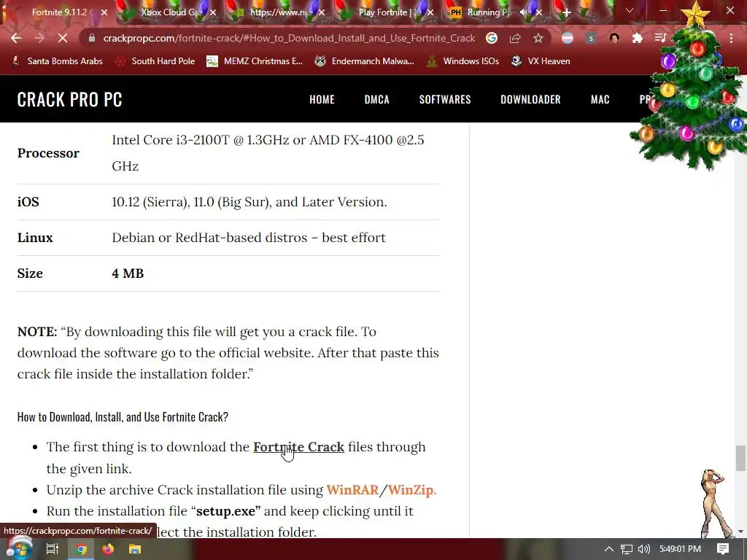Open the Windows Start button
Image resolution: width=747 pixels, height=560 pixels.
[19, 548]
